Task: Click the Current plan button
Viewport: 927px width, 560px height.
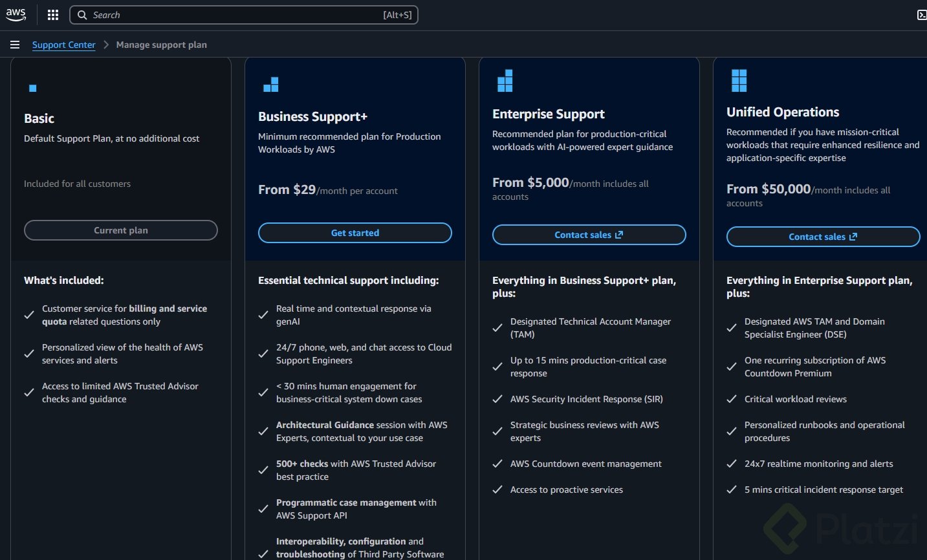Action: coord(121,230)
